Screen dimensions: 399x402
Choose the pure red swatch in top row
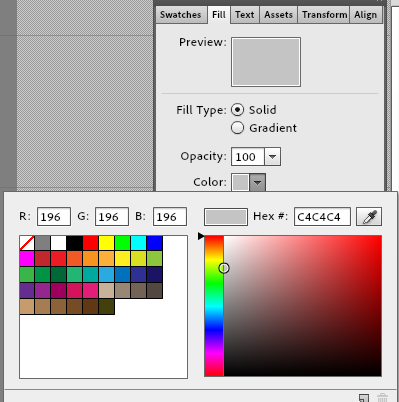[x=91, y=243]
